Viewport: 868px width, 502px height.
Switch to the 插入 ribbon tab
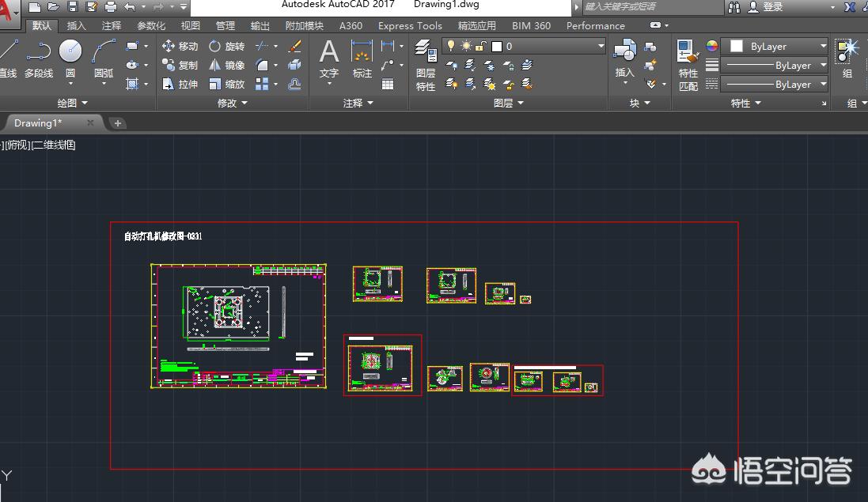click(x=77, y=25)
